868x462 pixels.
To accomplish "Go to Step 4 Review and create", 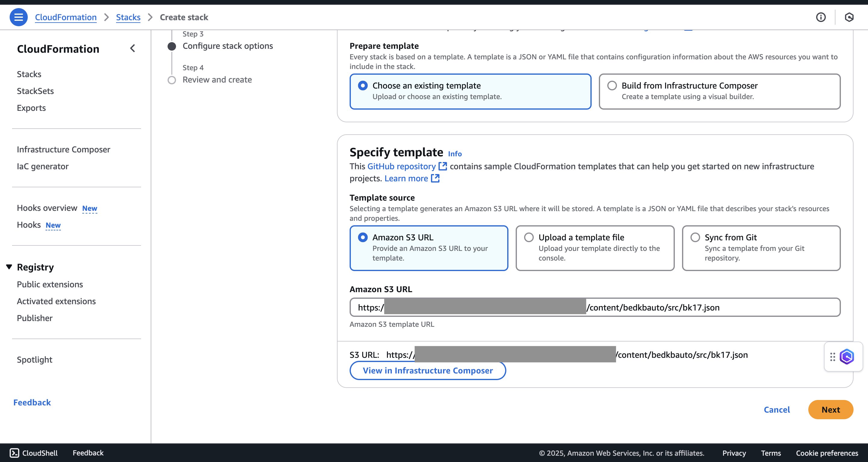I will click(217, 80).
